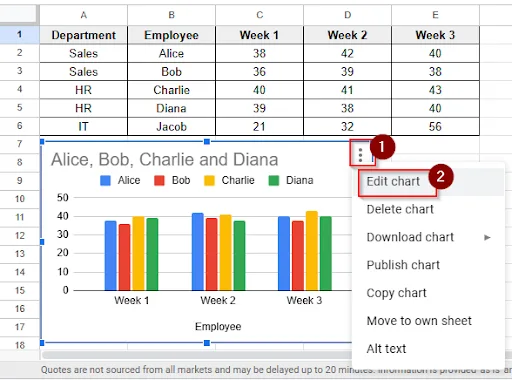Click the chart's bottom-center resize handle
Image resolution: width=512 pixels, height=380 pixels.
pos(207,343)
